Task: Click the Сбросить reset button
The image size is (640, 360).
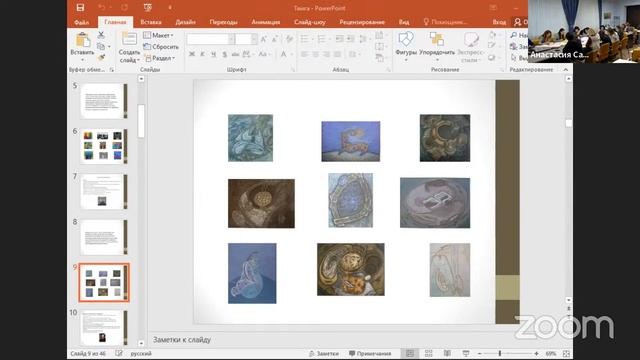Action: coord(161,47)
